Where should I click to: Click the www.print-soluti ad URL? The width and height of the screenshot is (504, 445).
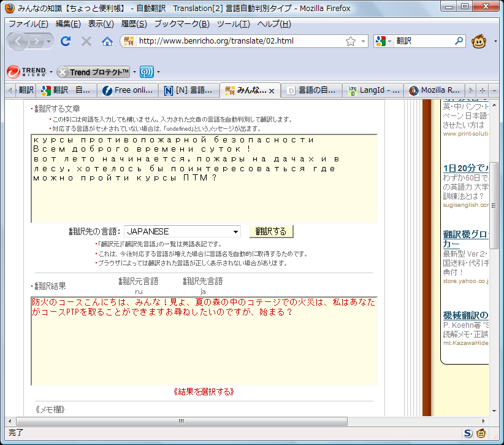pyautogui.click(x=466, y=134)
